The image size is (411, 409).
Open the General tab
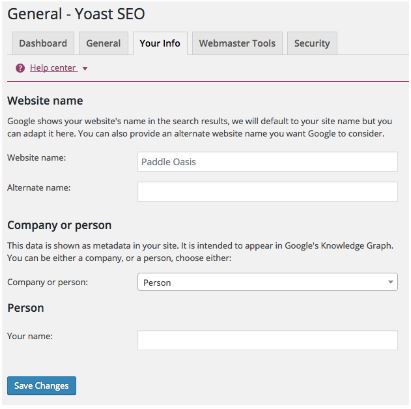pos(103,43)
